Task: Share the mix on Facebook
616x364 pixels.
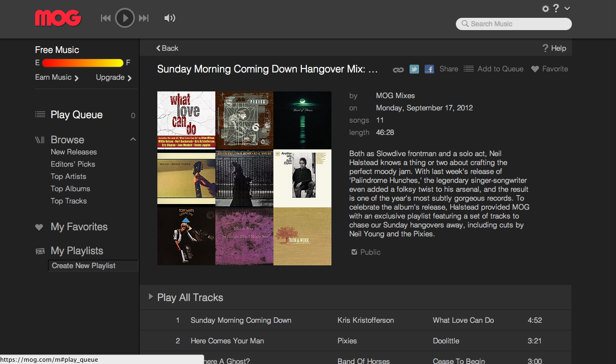Action: [429, 69]
